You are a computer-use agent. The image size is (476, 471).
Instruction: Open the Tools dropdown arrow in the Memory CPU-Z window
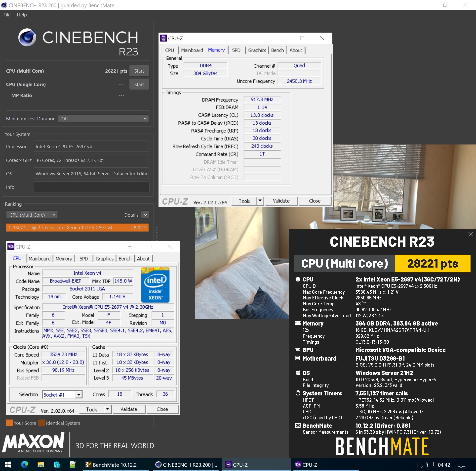260,201
